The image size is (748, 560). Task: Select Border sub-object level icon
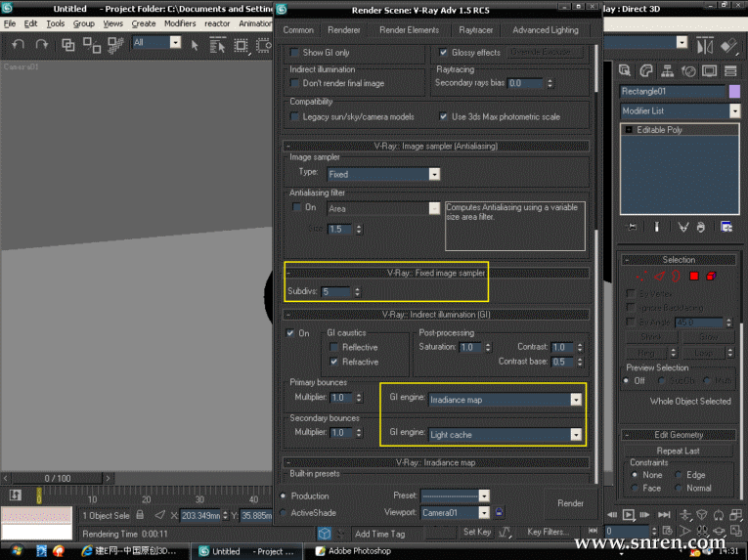point(676,277)
